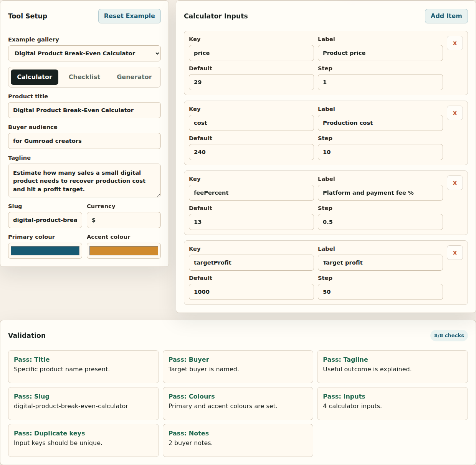Edit the 'Product price' label field
The width and height of the screenshot is (476, 465).
[x=380, y=53]
